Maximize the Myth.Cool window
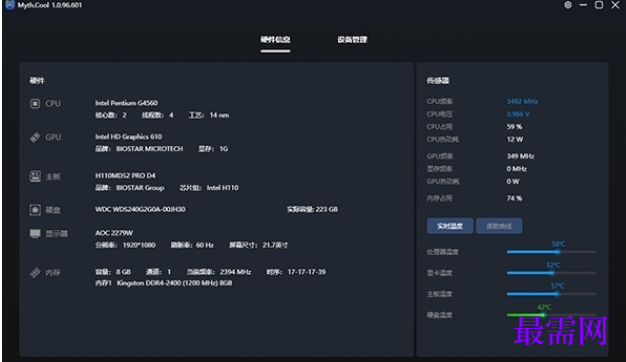 [599, 5]
